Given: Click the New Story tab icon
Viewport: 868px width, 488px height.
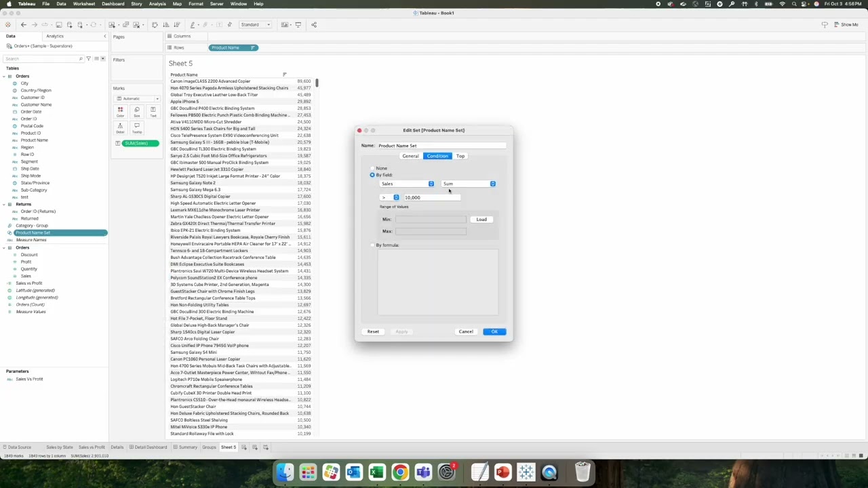Looking at the screenshot, I should tap(266, 447).
